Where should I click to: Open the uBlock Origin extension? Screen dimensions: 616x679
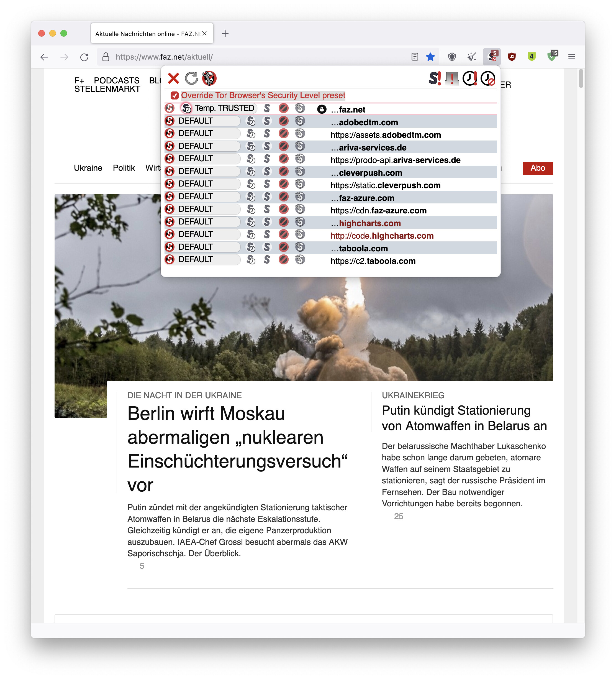[511, 57]
